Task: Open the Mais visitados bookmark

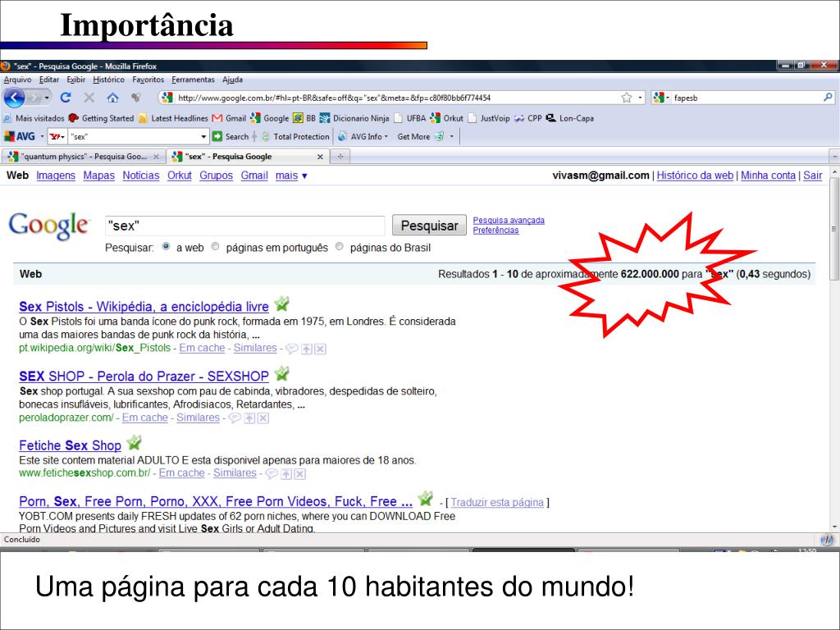Action: pyautogui.click(x=34, y=118)
